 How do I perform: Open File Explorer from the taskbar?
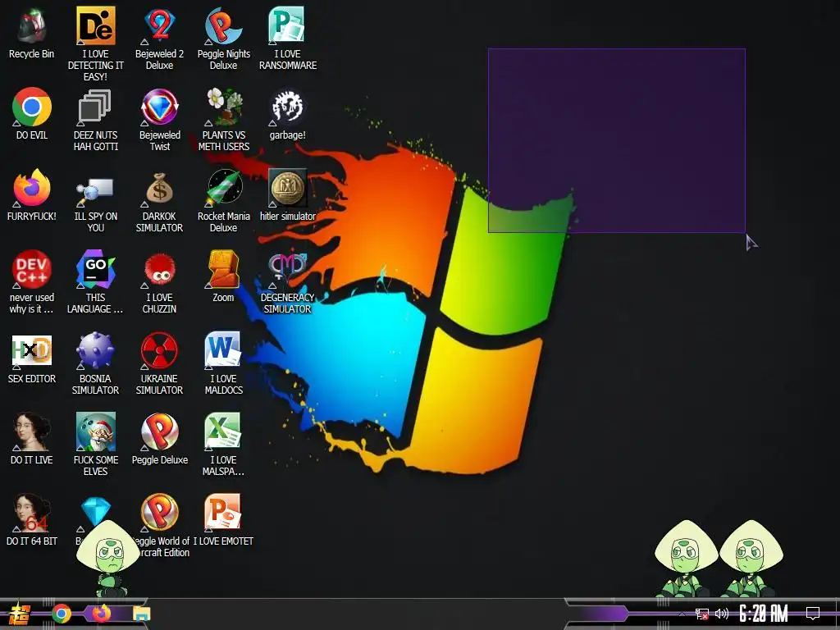[141, 614]
